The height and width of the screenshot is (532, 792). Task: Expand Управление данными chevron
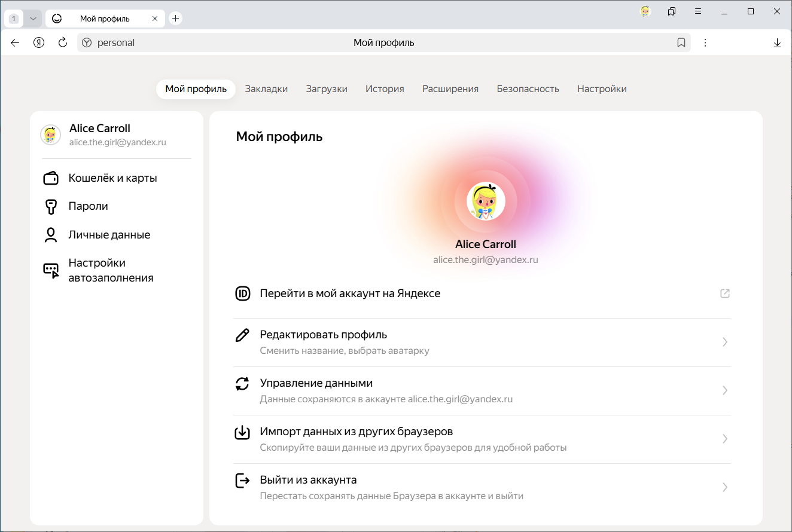coord(724,390)
